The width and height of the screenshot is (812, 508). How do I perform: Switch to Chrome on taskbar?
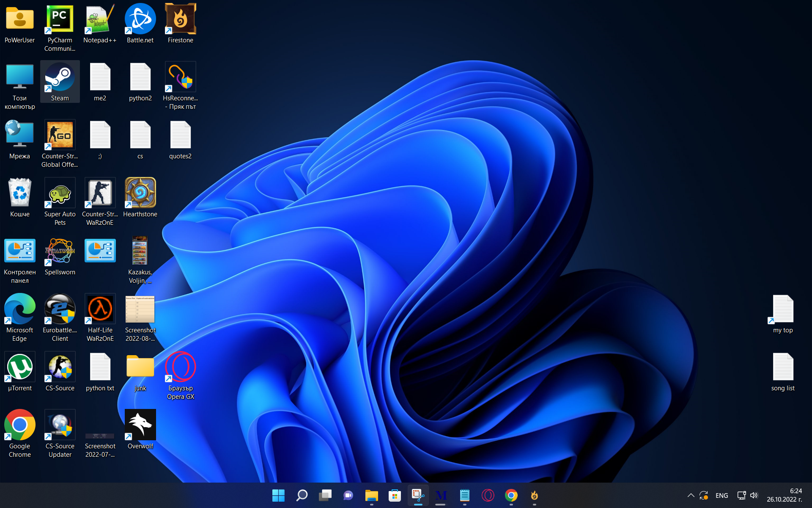[511, 495]
